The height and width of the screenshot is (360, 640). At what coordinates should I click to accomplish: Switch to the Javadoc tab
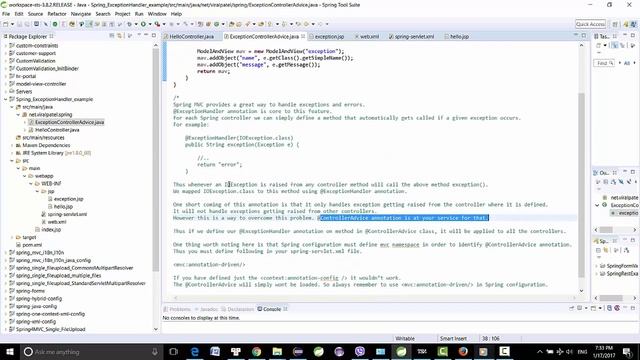[x=207, y=309]
